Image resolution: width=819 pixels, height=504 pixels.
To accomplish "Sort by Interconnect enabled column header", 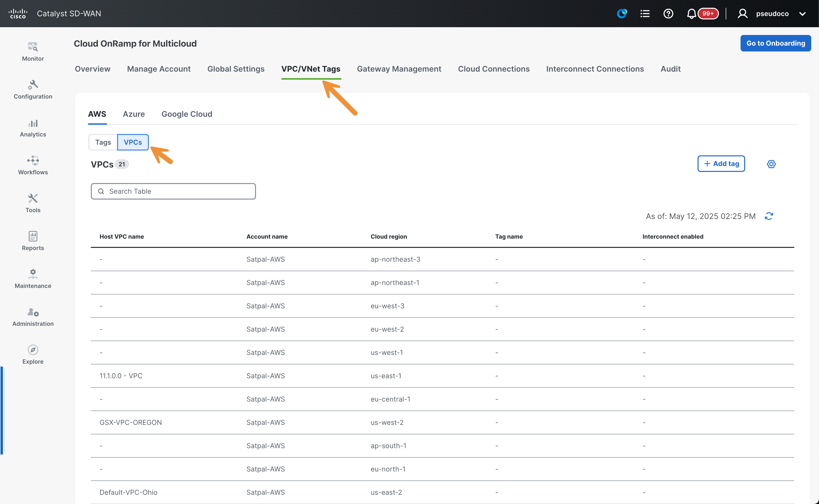I will 673,237.
